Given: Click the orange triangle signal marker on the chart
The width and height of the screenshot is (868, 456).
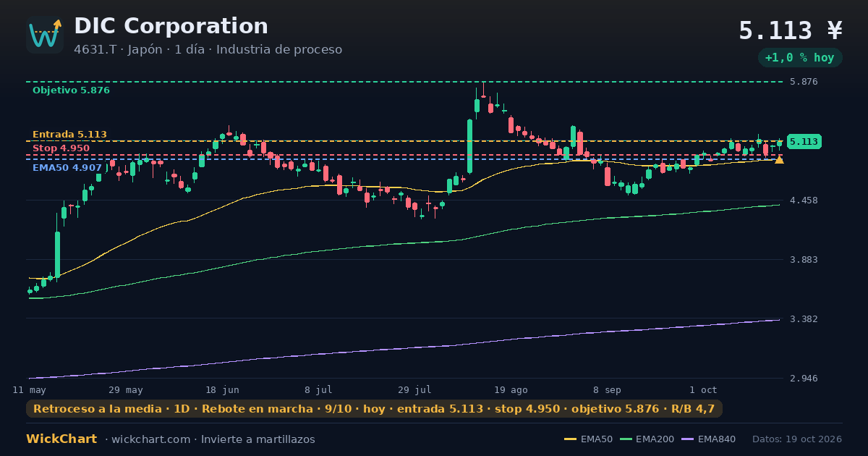Looking at the screenshot, I should [x=779, y=159].
